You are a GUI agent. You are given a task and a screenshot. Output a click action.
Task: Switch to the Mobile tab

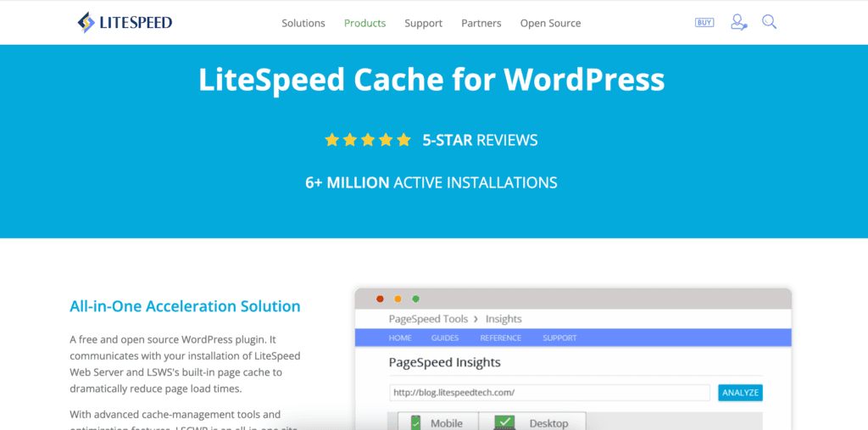click(438, 422)
